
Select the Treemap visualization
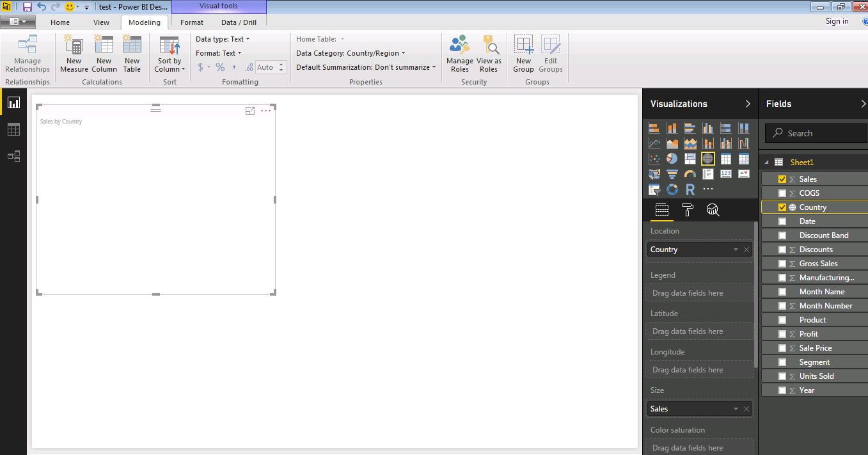tap(690, 159)
